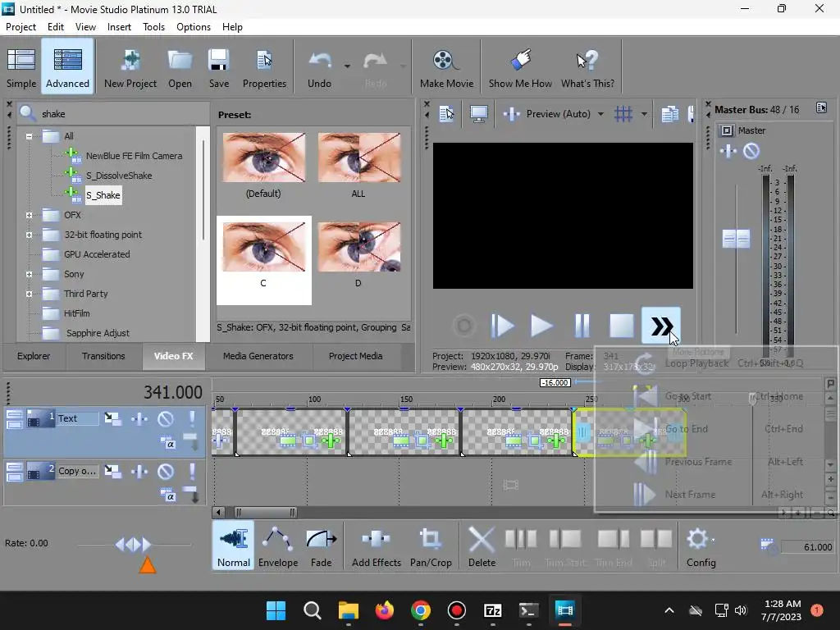This screenshot has width=840, height=630.
Task: Adjust the Master volume fader
Action: click(736, 239)
